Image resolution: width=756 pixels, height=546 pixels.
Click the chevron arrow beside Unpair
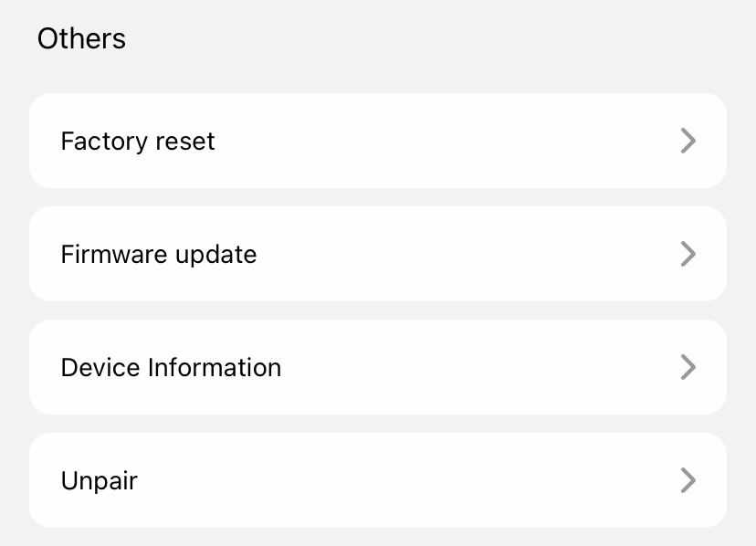pyautogui.click(x=688, y=480)
